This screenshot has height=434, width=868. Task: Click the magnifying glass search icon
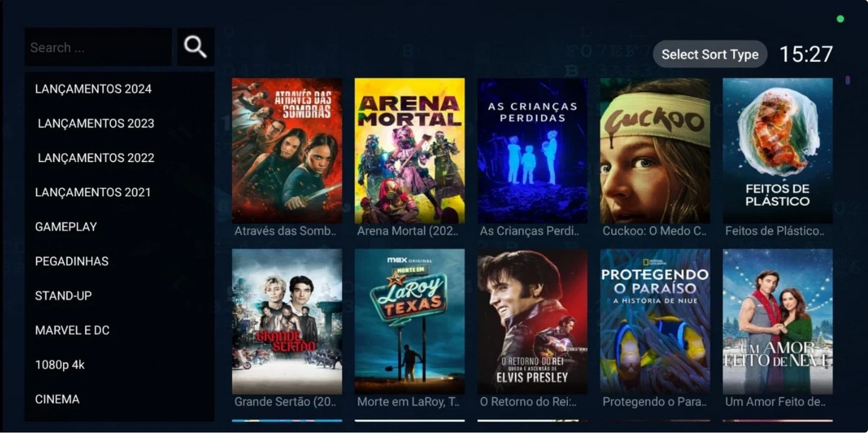[195, 47]
